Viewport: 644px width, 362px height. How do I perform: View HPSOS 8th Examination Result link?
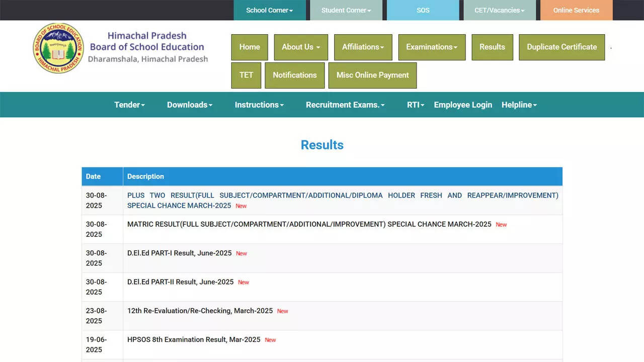click(194, 340)
